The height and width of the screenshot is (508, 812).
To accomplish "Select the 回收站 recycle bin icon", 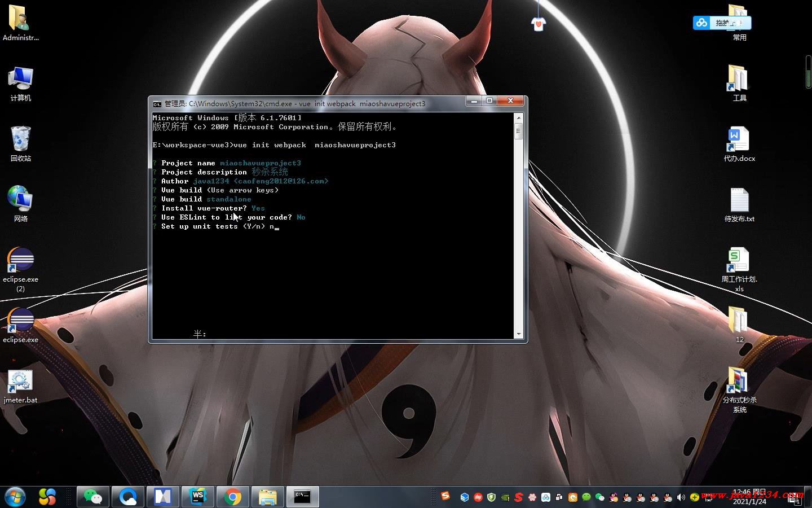I will pyautogui.click(x=20, y=144).
